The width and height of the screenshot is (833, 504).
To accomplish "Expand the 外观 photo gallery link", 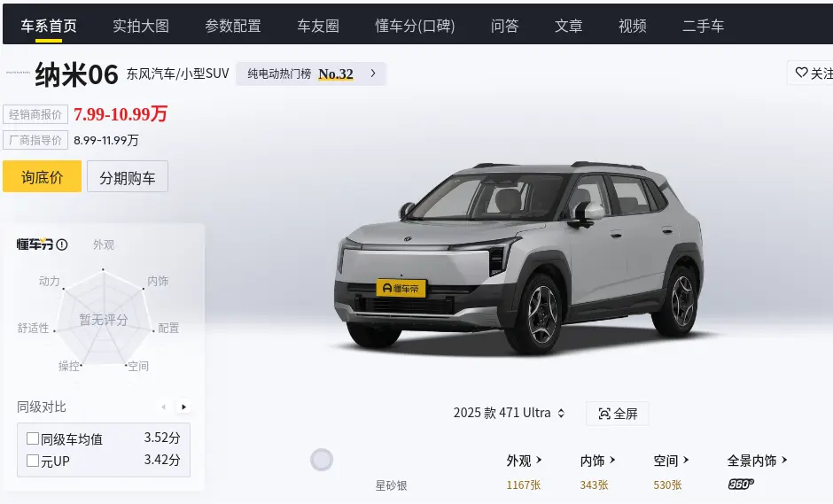I will click(524, 461).
